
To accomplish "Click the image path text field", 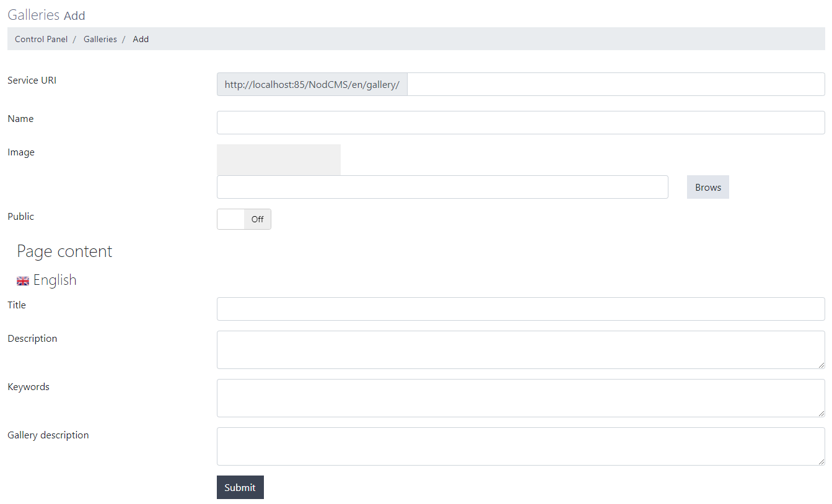I will click(442, 187).
